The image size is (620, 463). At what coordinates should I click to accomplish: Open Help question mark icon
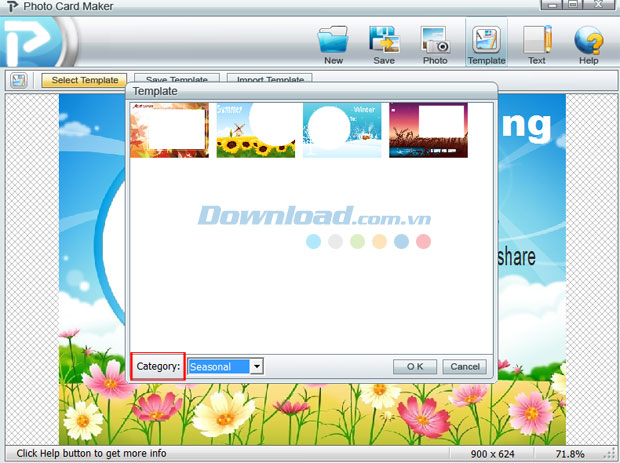point(588,42)
